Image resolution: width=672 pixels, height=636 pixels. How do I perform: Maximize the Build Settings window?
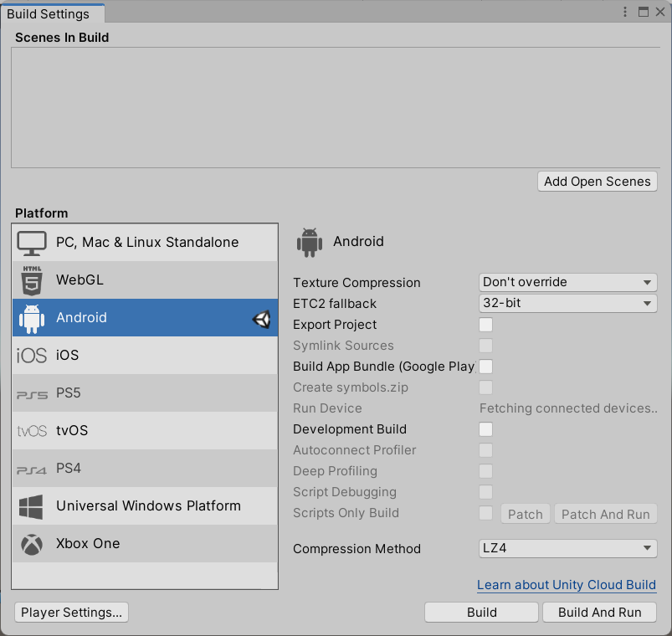point(644,12)
